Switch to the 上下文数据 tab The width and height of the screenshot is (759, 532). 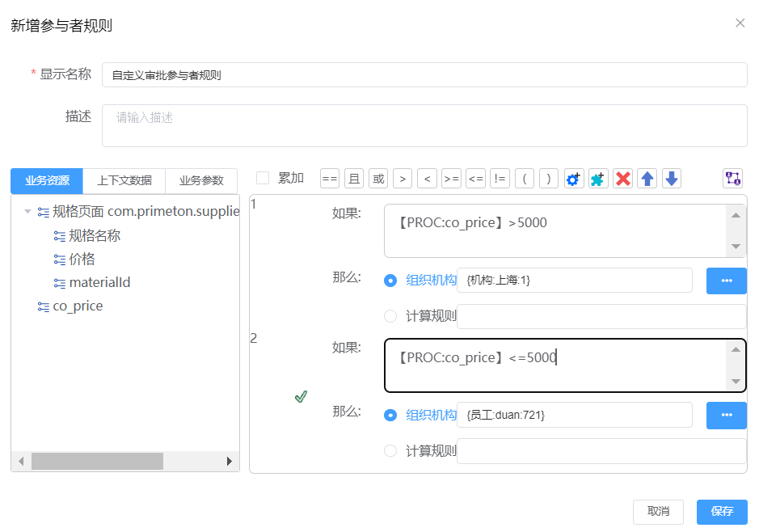click(x=124, y=180)
